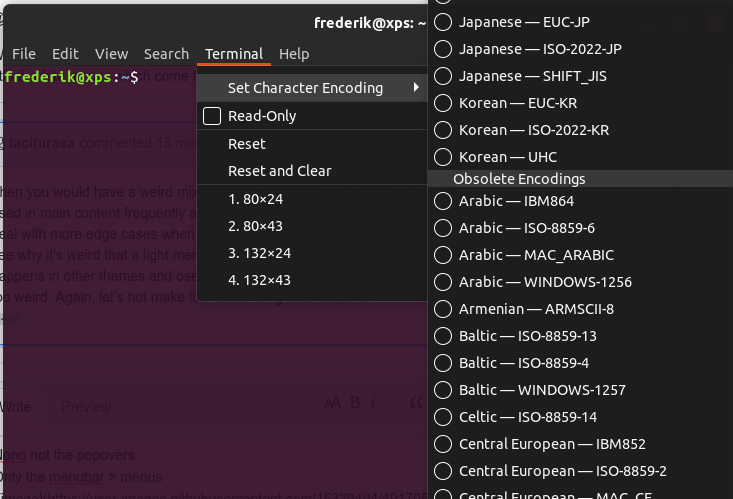This screenshot has height=499, width=733.
Task: Open the Help menu
Action: pyautogui.click(x=294, y=54)
